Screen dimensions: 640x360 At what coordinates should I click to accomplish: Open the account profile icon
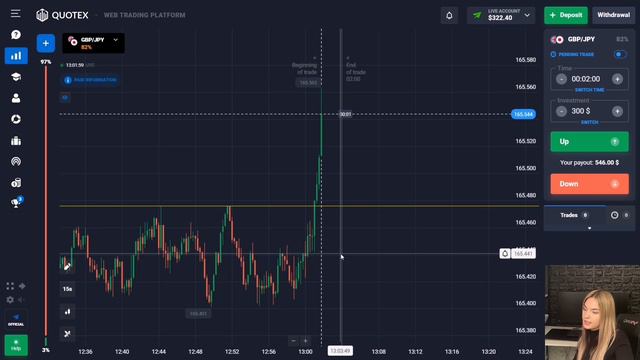16,98
